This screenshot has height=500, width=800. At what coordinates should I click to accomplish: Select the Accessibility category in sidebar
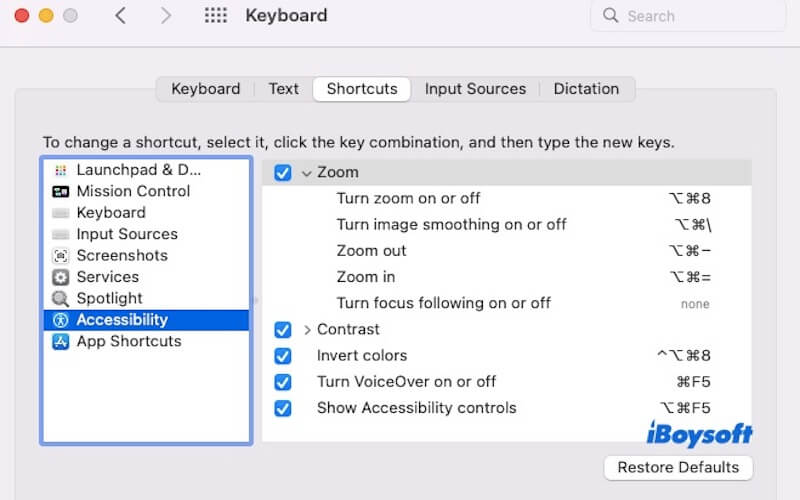pyautogui.click(x=122, y=320)
